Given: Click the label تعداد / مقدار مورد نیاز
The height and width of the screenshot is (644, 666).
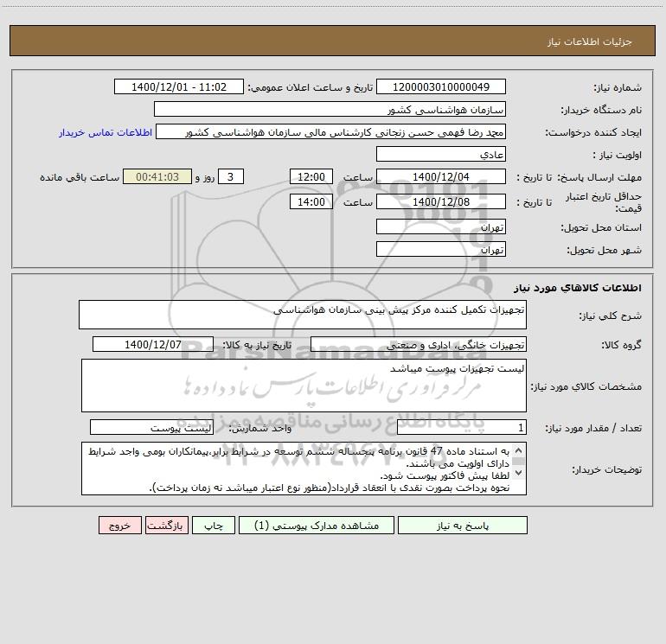Looking at the screenshot, I should tap(593, 428).
